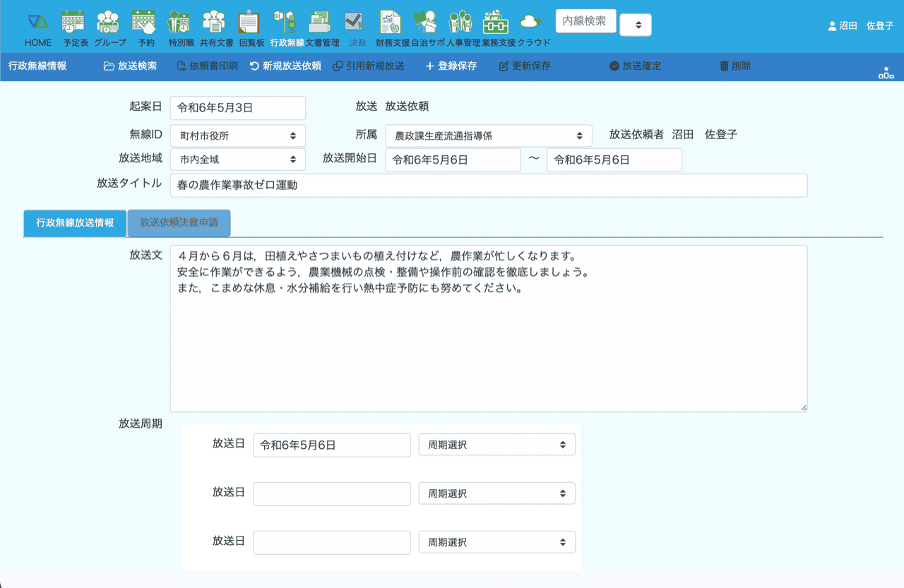Viewport: 904px width, 588px height.
Task: Open the 所属 department dropdown
Action: [489, 136]
